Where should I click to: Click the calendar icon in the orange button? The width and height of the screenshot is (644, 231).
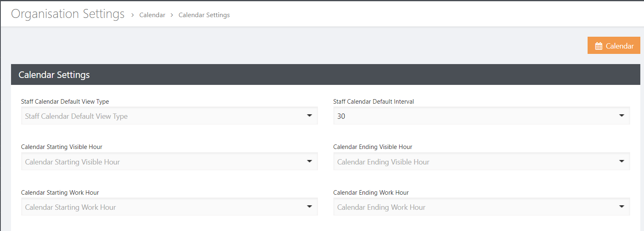coord(599,46)
